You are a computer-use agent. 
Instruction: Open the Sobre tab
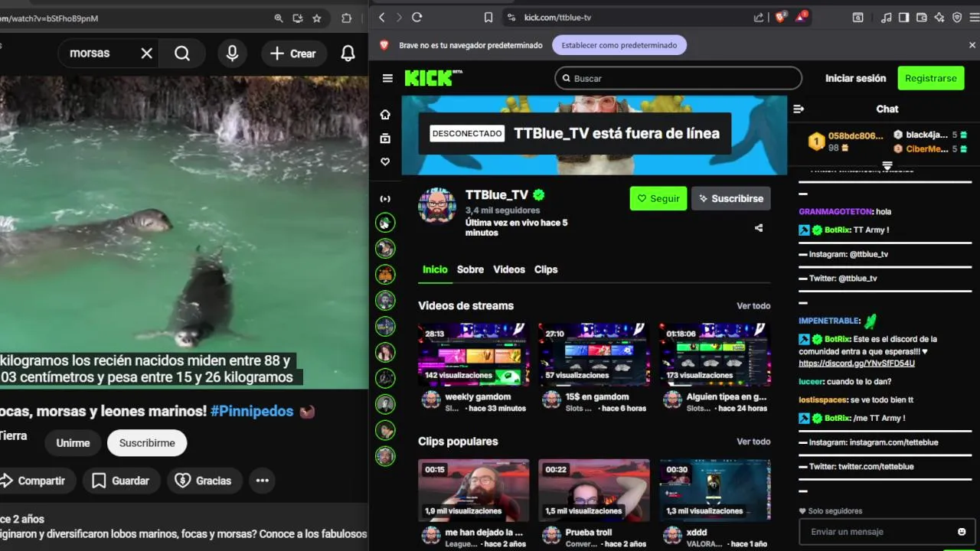pos(470,269)
